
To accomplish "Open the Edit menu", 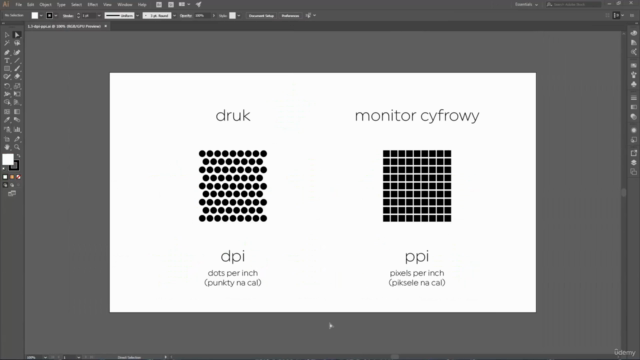I will point(31,4).
